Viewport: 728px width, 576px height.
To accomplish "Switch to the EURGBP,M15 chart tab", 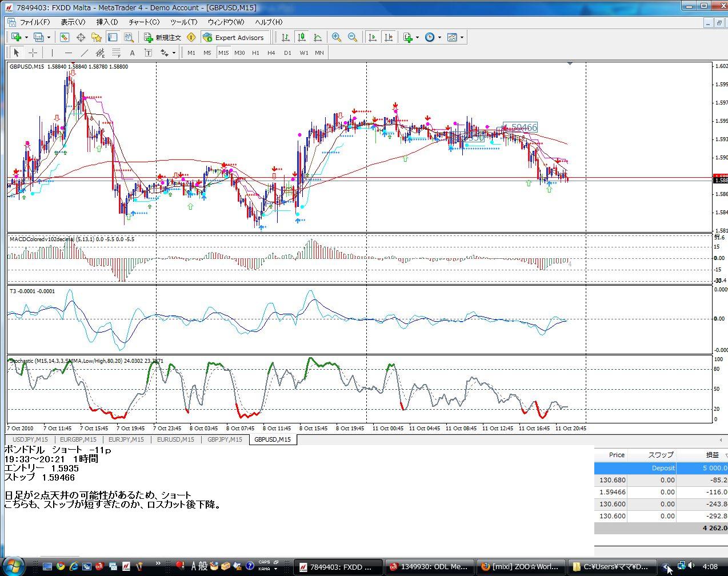I will pyautogui.click(x=78, y=439).
